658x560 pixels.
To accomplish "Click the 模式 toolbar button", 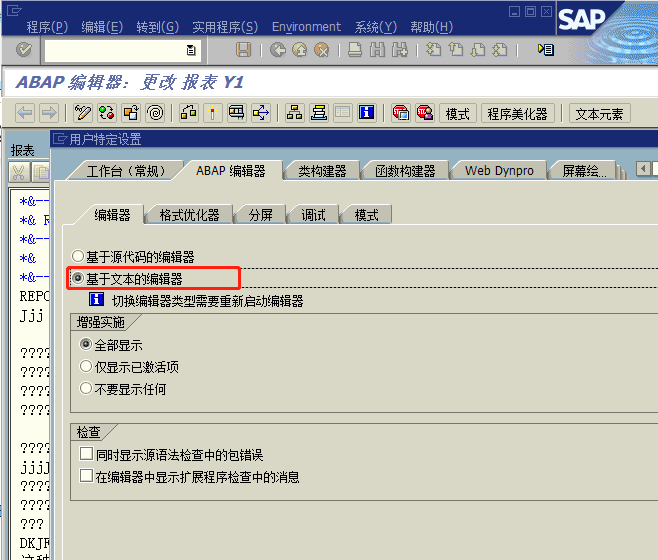I will pos(457,113).
